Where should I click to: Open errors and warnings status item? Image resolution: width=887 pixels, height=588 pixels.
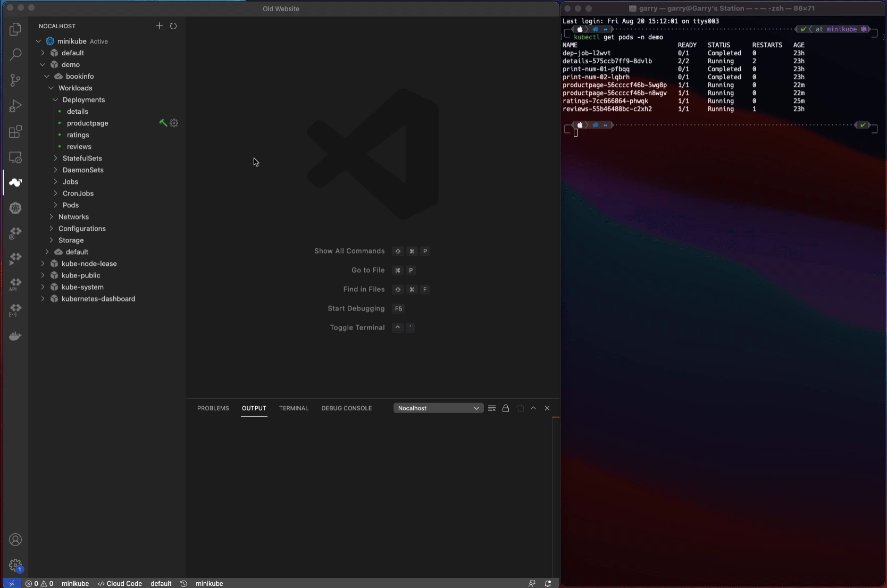[39, 583]
